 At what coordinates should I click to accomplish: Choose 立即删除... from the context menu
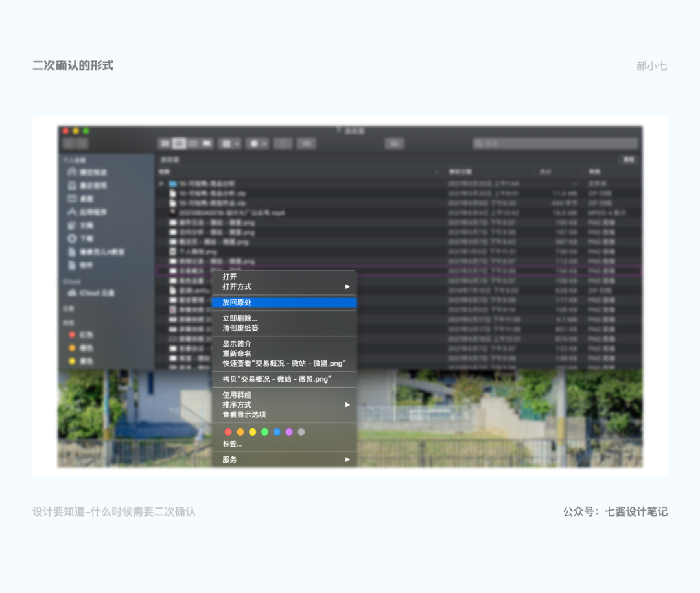pyautogui.click(x=240, y=318)
